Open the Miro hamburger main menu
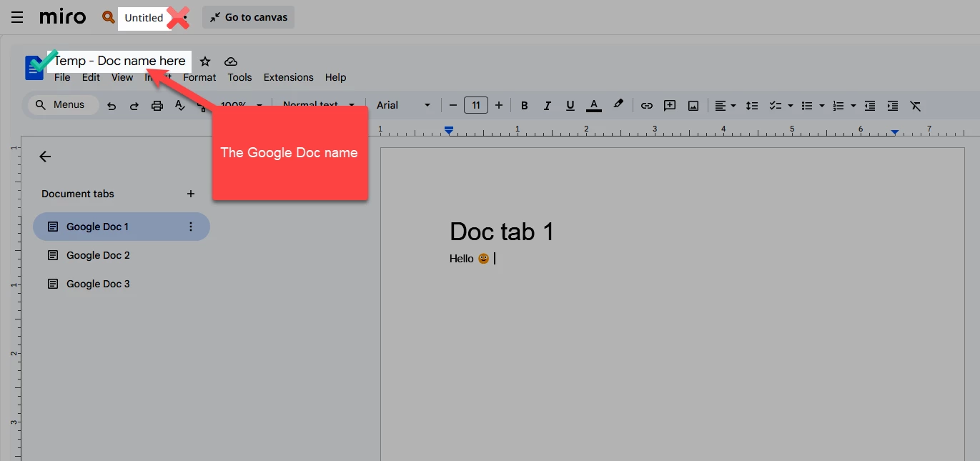 17,17
